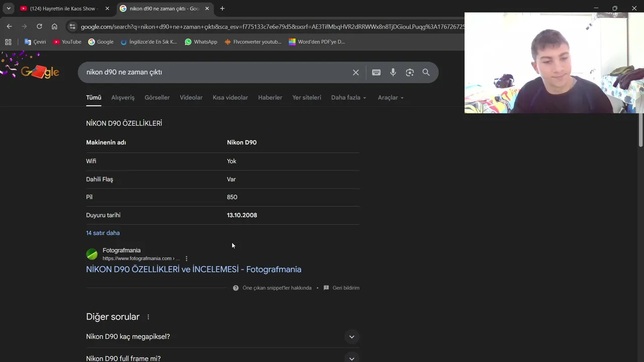Go forward to next page
The image size is (644, 362).
tap(24, 27)
